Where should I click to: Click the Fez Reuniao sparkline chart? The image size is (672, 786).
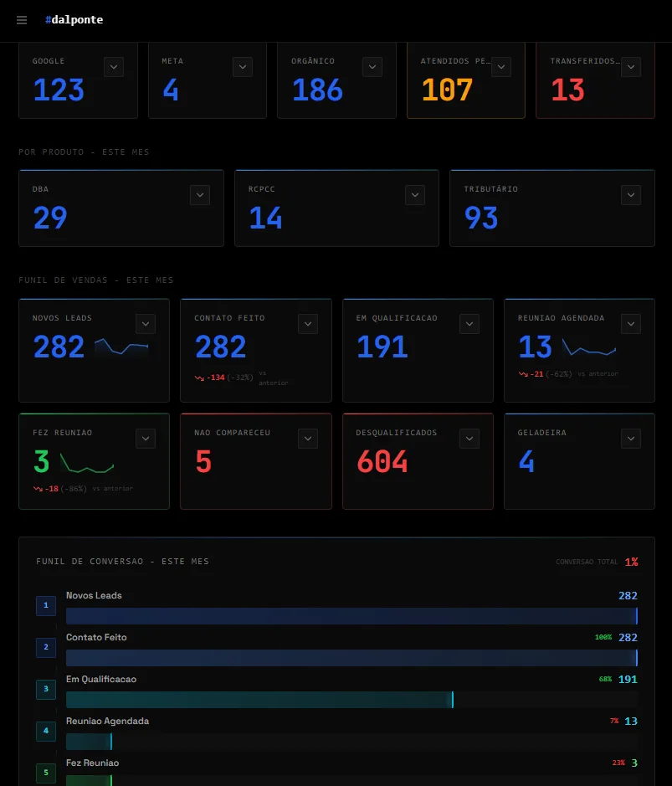point(87,463)
